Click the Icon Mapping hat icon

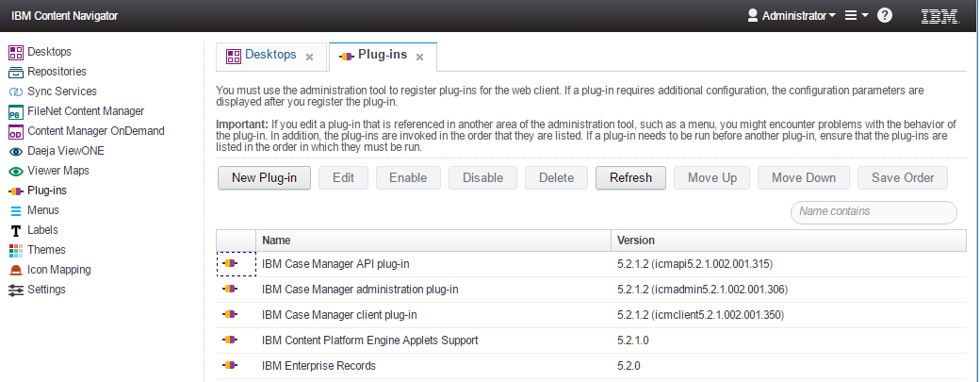pos(16,271)
